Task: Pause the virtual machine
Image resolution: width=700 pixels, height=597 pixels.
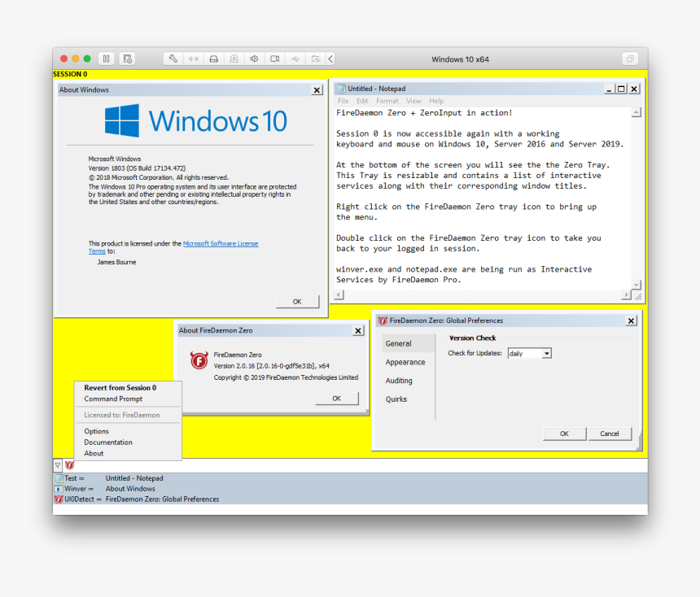Action: pos(107,59)
